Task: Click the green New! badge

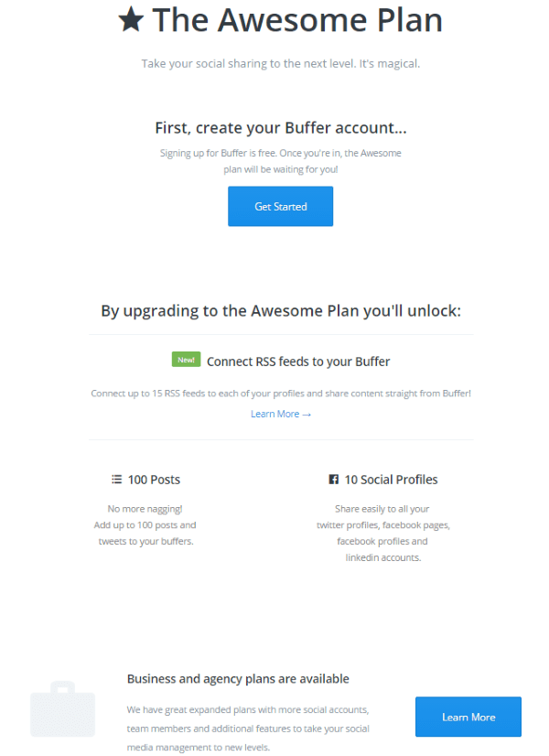Action: 186,360
